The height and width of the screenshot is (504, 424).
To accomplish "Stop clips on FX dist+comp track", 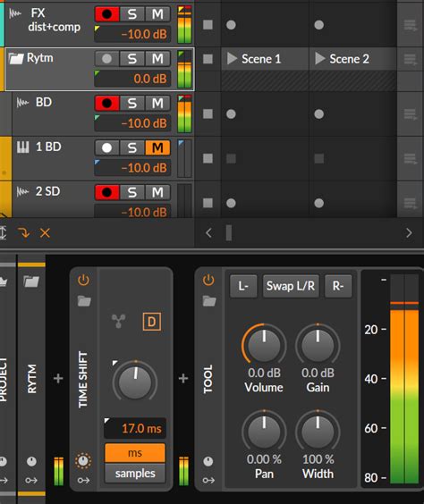I will coord(208,25).
